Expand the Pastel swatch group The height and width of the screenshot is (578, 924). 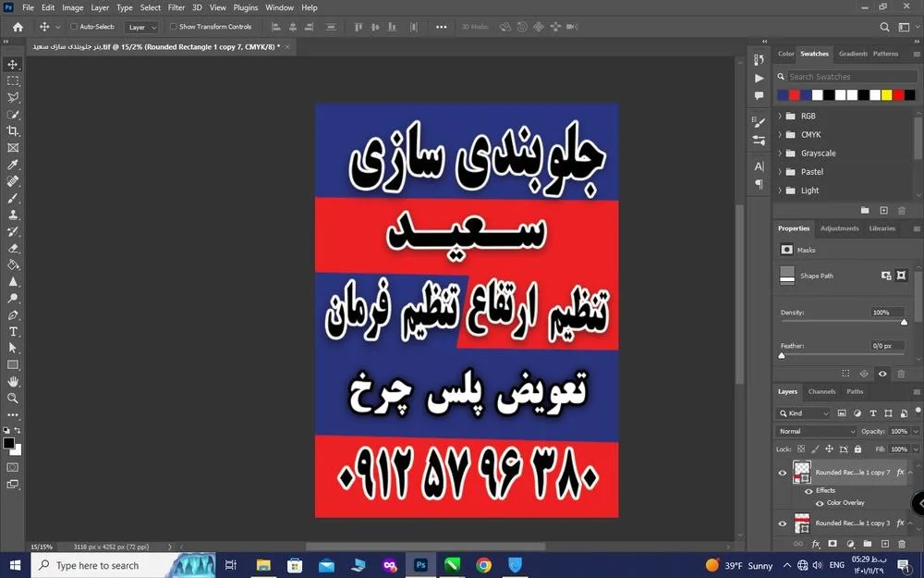point(780,172)
